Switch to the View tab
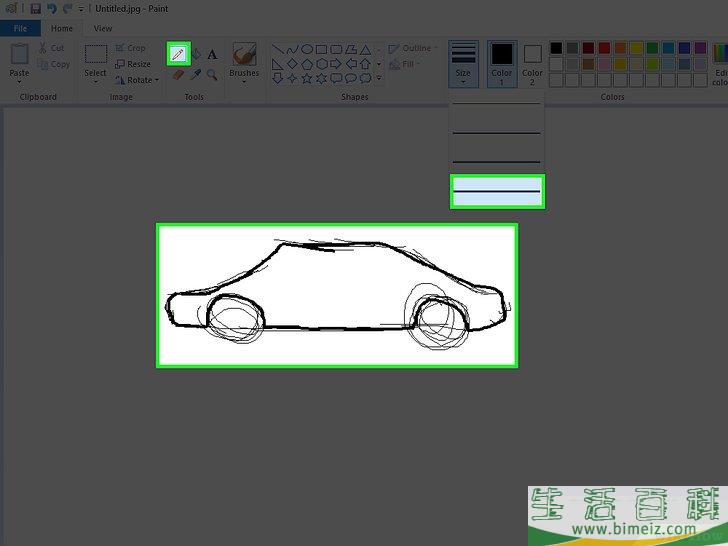Viewport: 728px width, 546px height. click(103, 29)
